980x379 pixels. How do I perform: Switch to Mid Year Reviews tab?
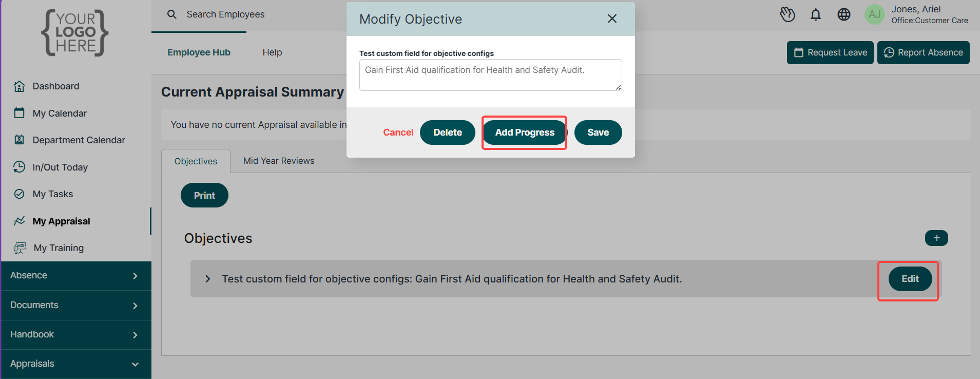click(x=279, y=161)
